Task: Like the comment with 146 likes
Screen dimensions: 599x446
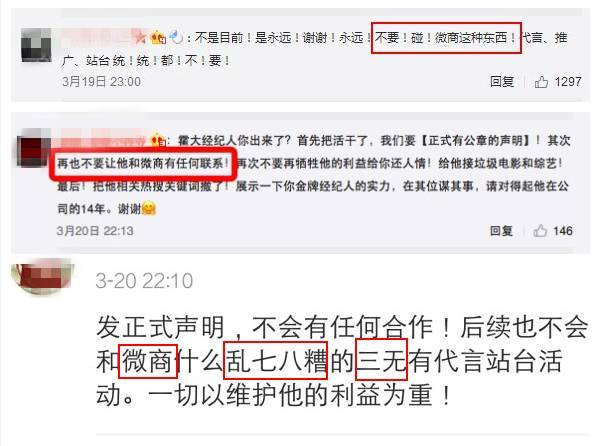Action: tap(540, 231)
